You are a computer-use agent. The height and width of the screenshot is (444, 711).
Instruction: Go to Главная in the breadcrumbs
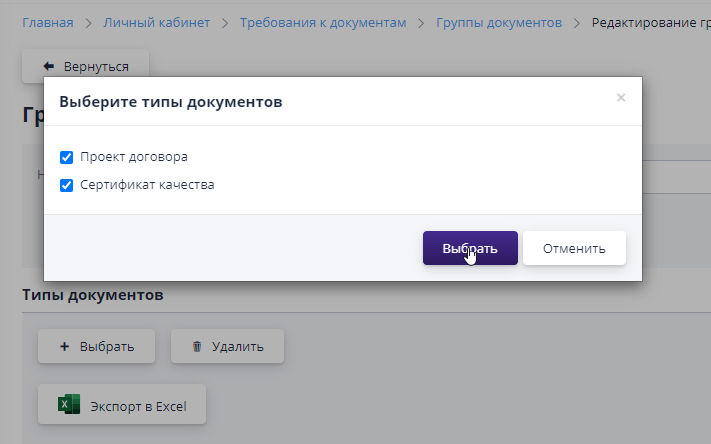[x=47, y=22]
